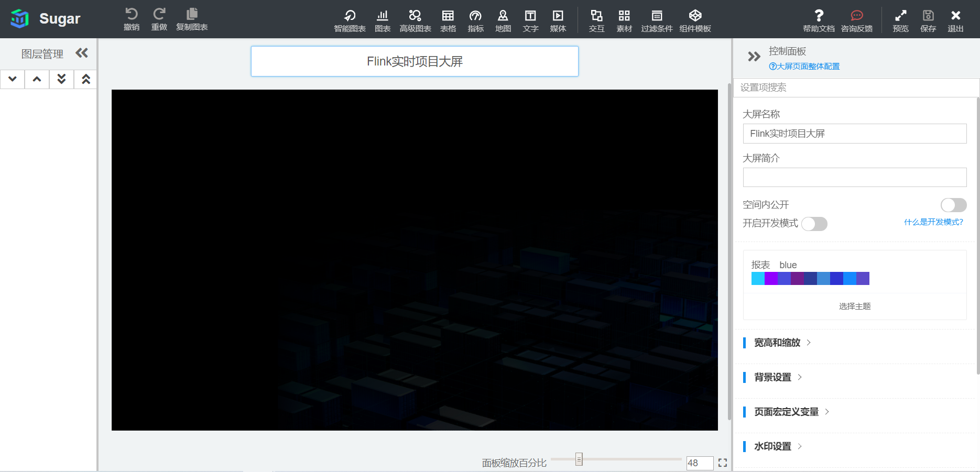Insert a 表格 table component
980x472 pixels.
[448, 21]
